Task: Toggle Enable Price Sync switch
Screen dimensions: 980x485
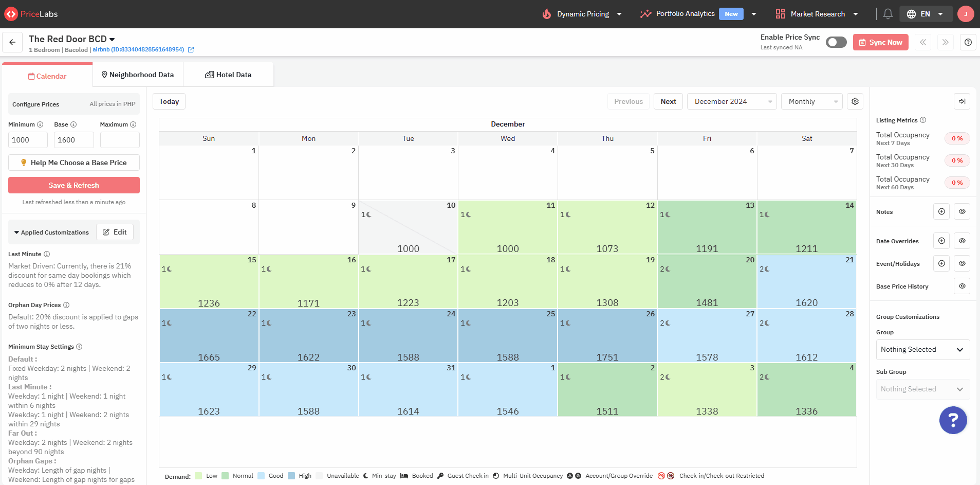Action: (x=836, y=42)
